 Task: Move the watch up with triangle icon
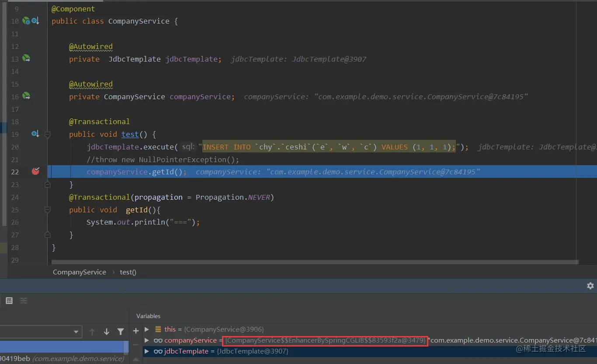pyautogui.click(x=136, y=359)
